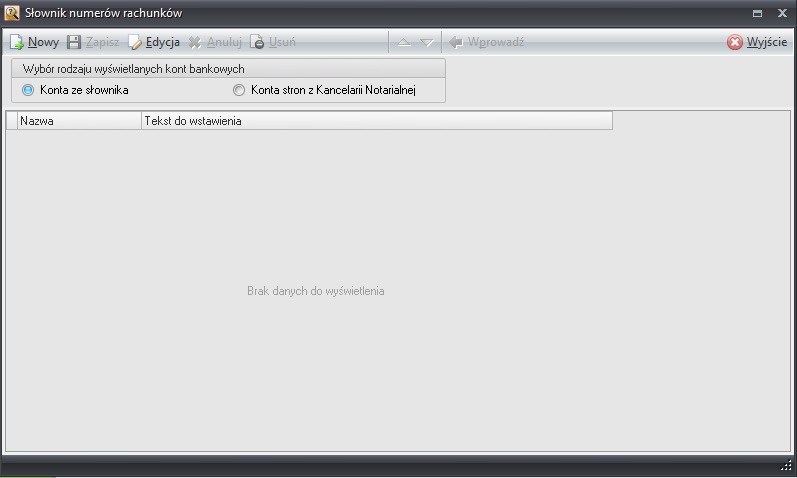Close the Słownik numerów rachunków window
Viewport: 797px width, 478px height.
[x=782, y=14]
